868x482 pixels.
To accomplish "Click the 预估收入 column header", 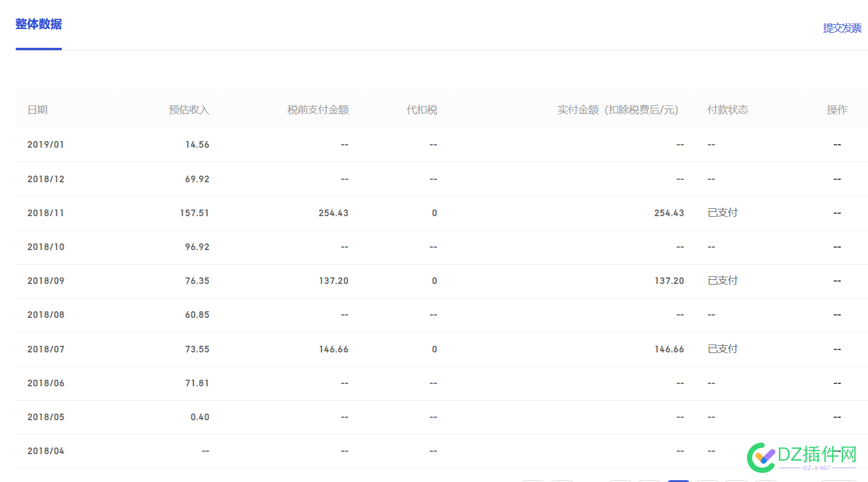I will pos(189,110).
